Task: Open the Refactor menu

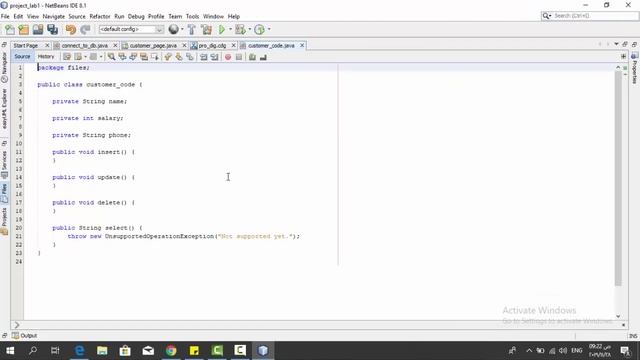Action: (100, 16)
